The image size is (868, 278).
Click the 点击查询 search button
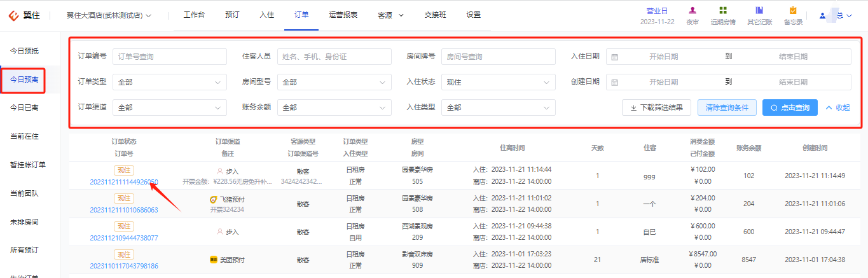pos(790,108)
